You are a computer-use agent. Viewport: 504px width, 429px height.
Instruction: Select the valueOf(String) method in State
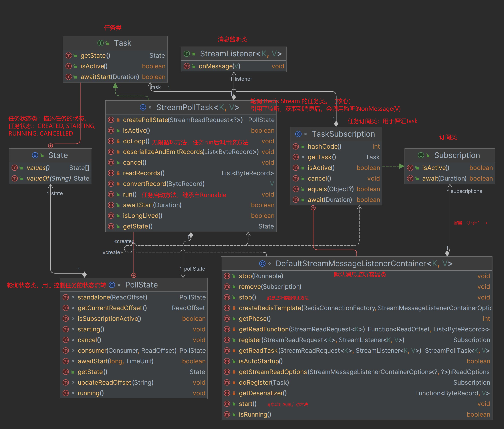pyautogui.click(x=49, y=178)
